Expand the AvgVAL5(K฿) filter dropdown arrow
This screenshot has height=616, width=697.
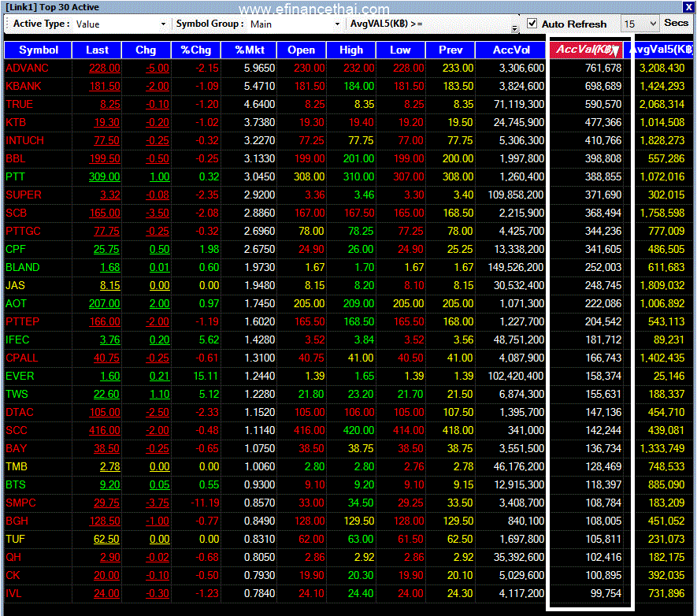tap(515, 28)
